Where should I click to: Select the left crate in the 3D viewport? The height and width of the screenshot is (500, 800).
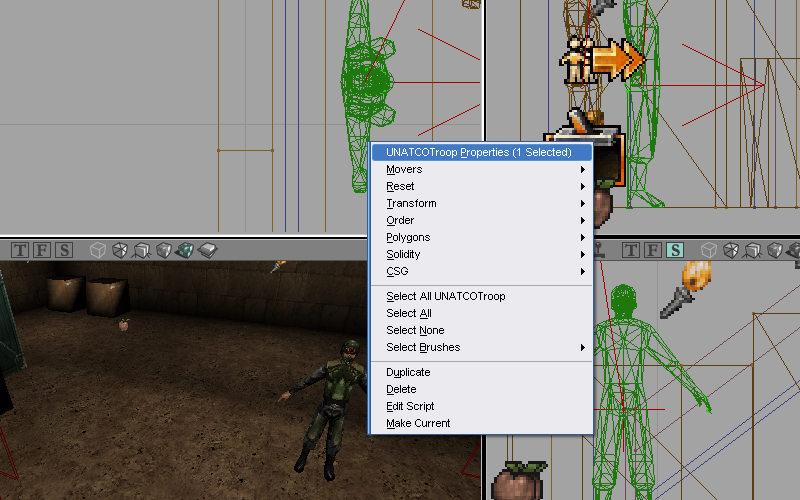coord(65,294)
